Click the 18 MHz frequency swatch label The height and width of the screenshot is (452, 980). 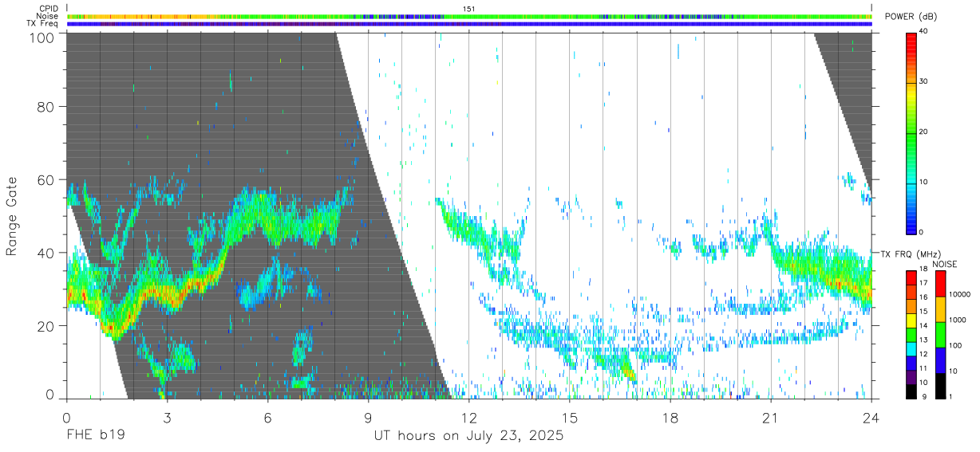(x=923, y=270)
